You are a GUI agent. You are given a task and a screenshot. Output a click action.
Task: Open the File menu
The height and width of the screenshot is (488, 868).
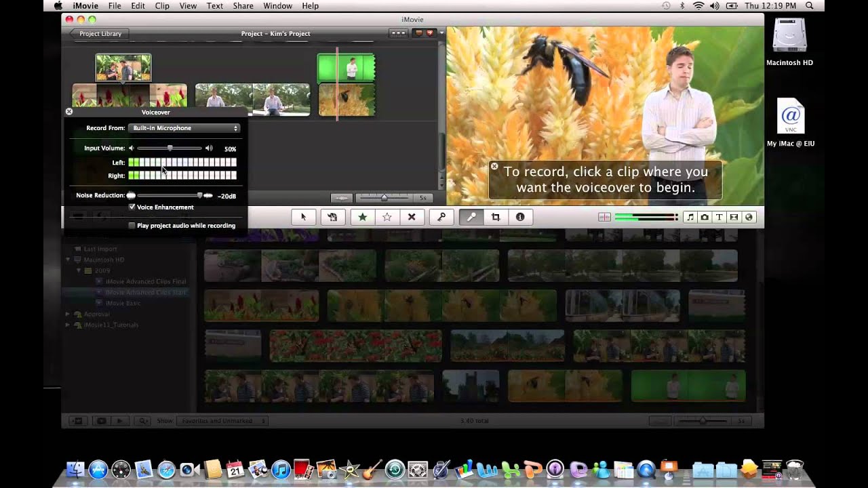(115, 5)
